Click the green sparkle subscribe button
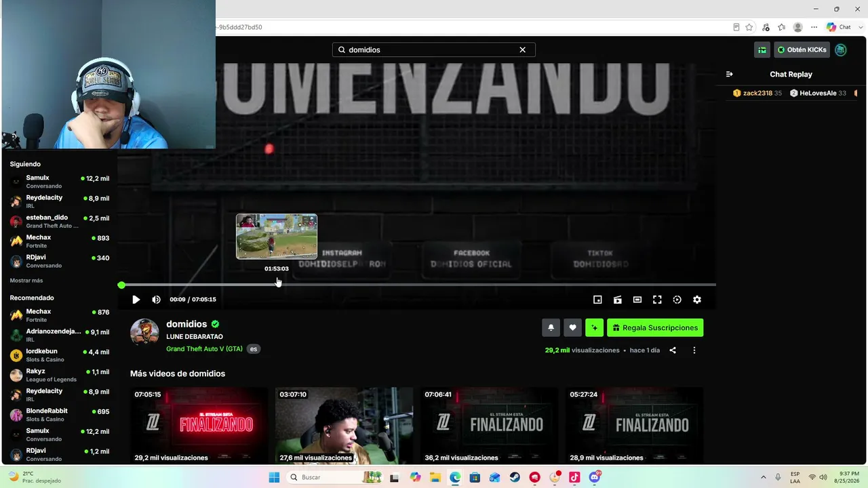 pos(594,327)
